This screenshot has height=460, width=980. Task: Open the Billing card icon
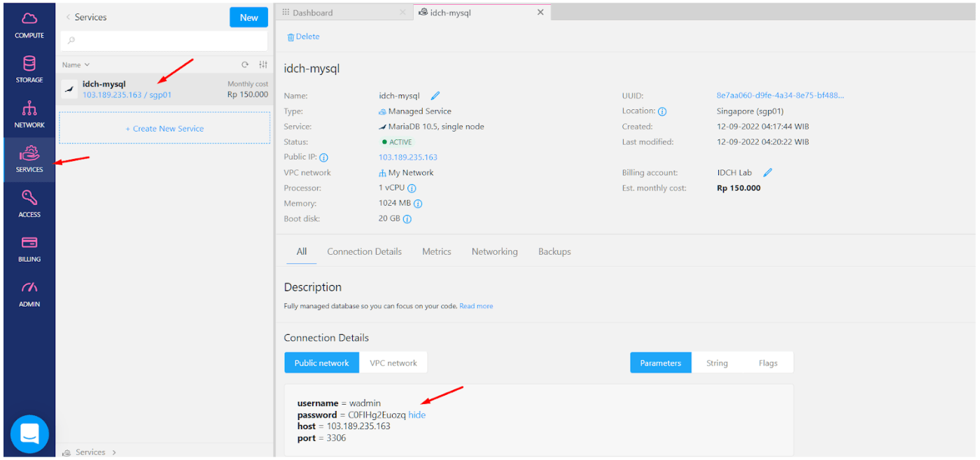pos(29,243)
